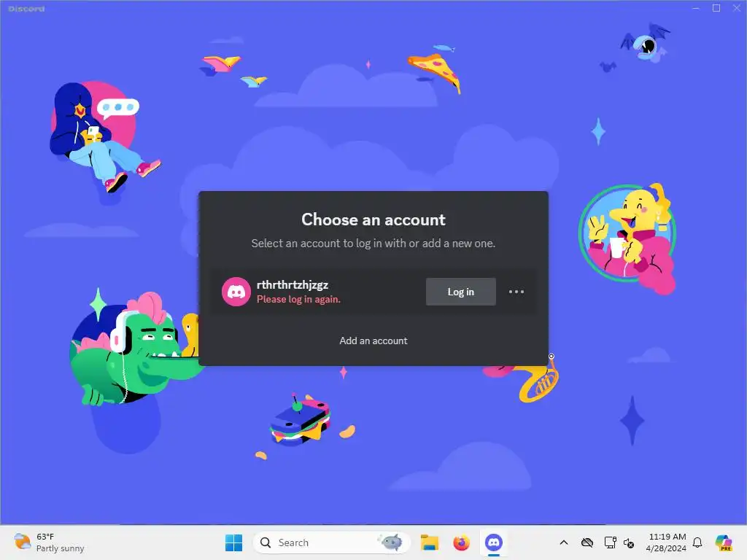747x560 pixels.
Task: Click the cloud sync tray icon
Action: coord(587,542)
